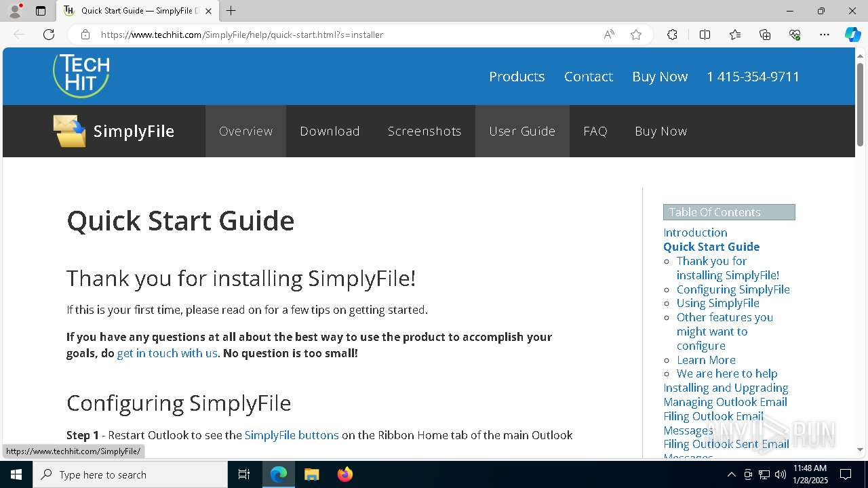This screenshot has height=488, width=868.
Task: Open the taskbar clock and date
Action: 810,474
